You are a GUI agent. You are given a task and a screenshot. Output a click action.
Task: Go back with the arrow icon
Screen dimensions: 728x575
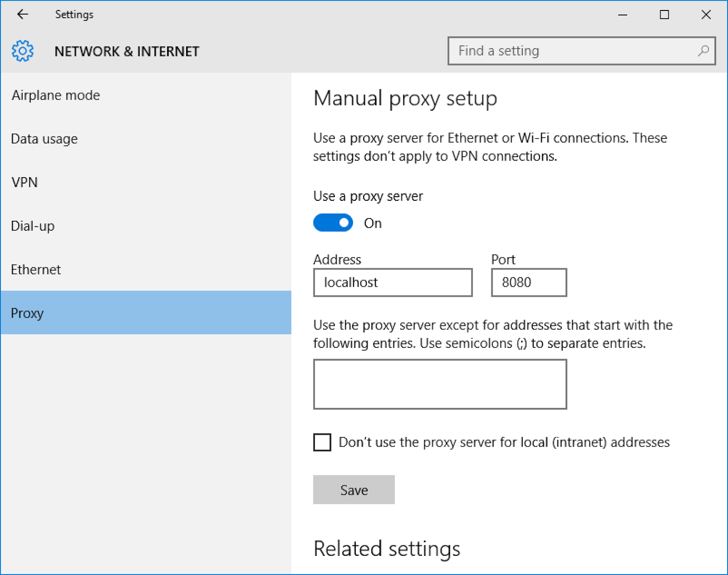22,15
